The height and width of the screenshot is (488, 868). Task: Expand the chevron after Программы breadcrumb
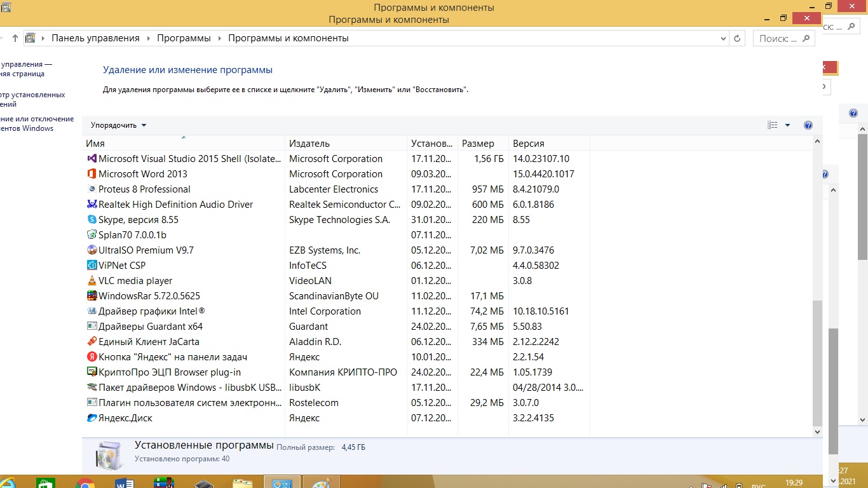coord(219,38)
